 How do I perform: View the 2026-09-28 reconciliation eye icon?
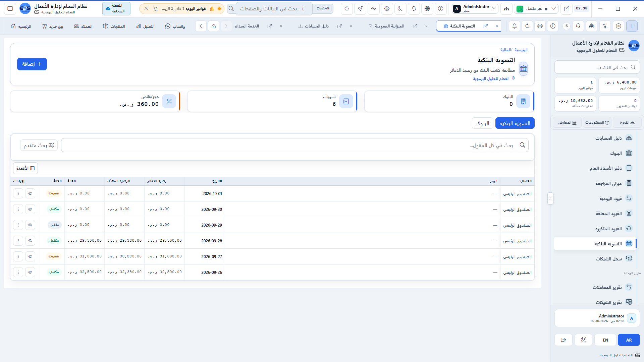(x=30, y=241)
